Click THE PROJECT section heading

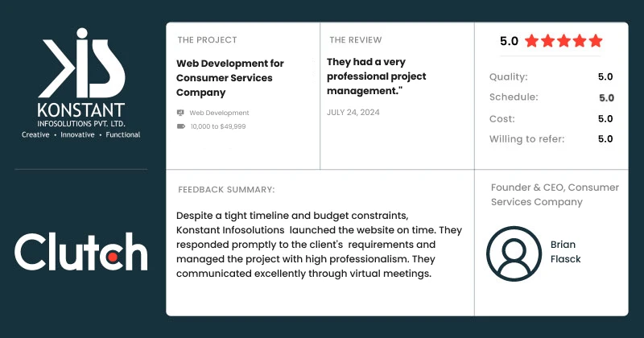[208, 40]
